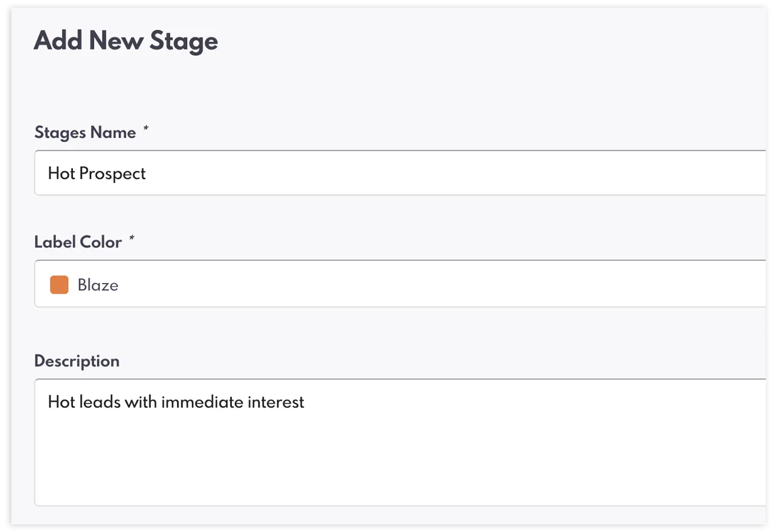Click the Add New Stage heading
The width and height of the screenshot is (777, 532).
pyautogui.click(x=126, y=41)
